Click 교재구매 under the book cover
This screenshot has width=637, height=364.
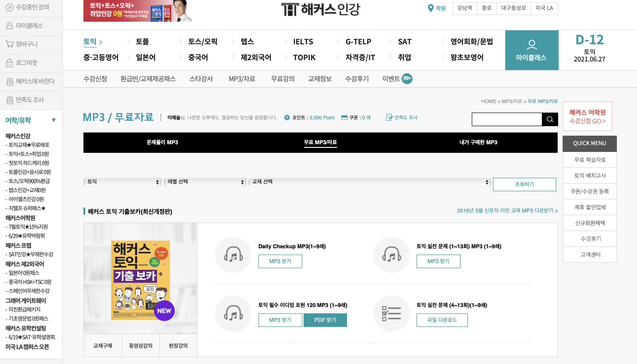103,345
